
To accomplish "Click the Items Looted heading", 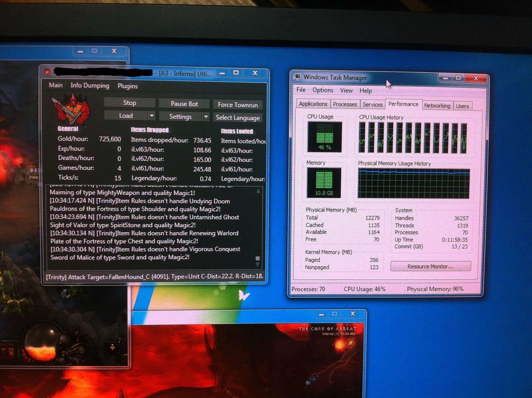I will point(237,131).
